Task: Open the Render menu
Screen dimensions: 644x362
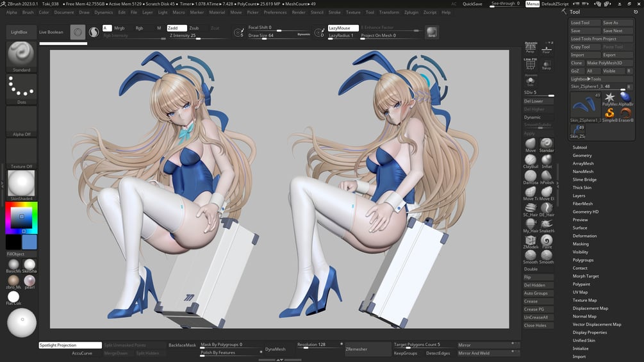Action: tap(299, 12)
